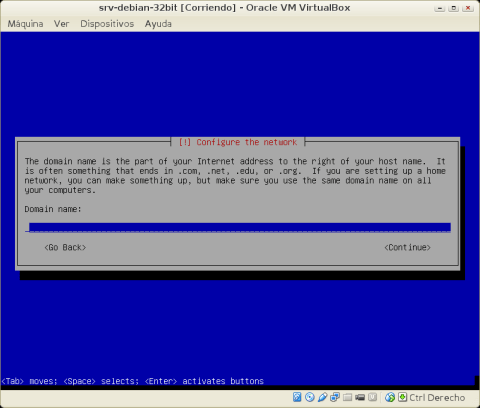480x408 pixels.
Task: Click the 'Domain name:' label
Action: pyautogui.click(x=53, y=209)
